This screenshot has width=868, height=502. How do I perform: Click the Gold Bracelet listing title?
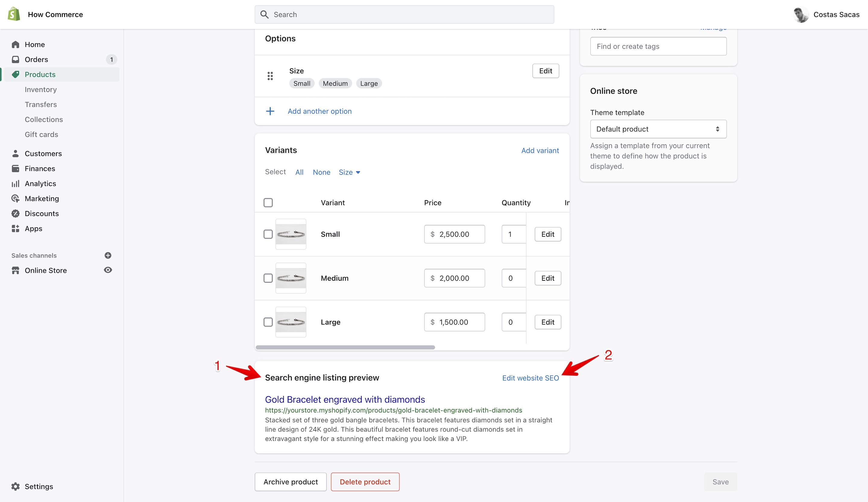[345, 399]
